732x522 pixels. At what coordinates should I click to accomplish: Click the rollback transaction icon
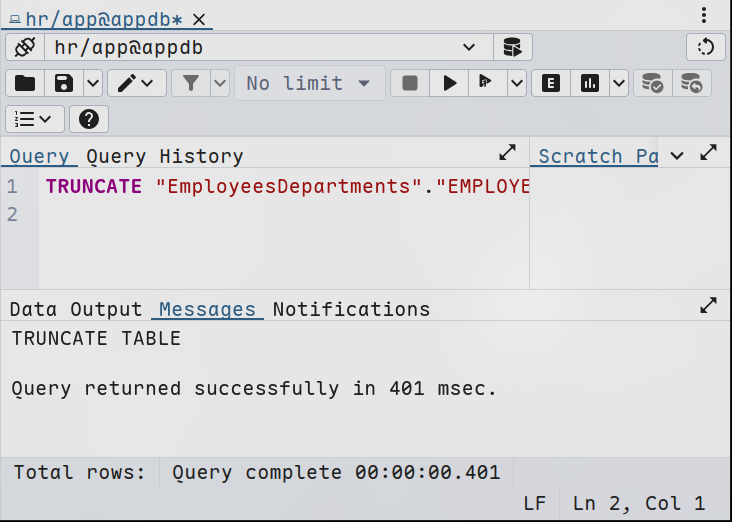tap(691, 83)
